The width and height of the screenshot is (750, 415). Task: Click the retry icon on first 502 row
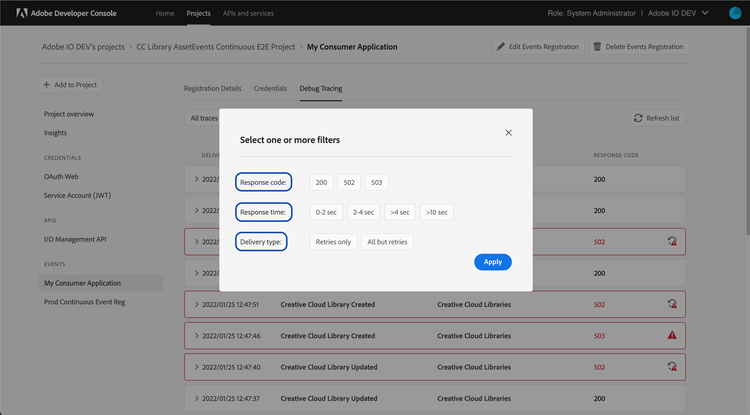[x=672, y=241]
